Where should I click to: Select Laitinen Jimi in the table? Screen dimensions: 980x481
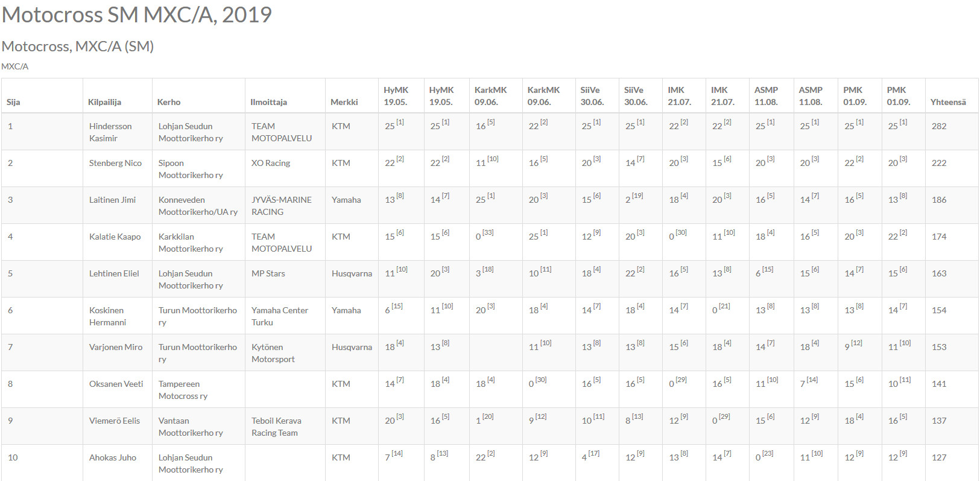[x=112, y=200]
